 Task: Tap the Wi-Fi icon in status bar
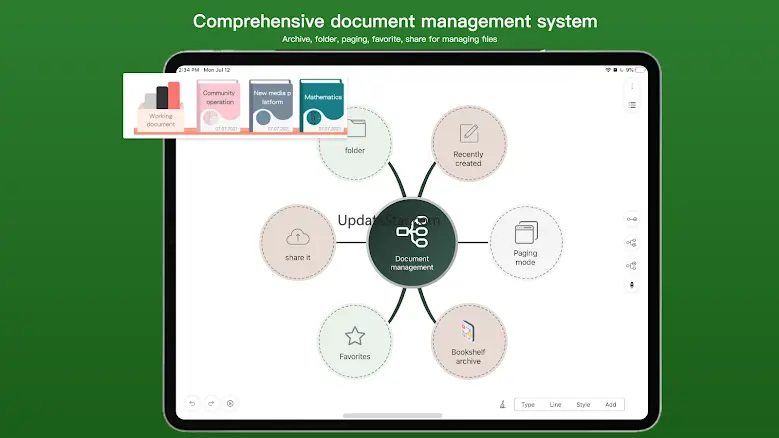click(608, 70)
